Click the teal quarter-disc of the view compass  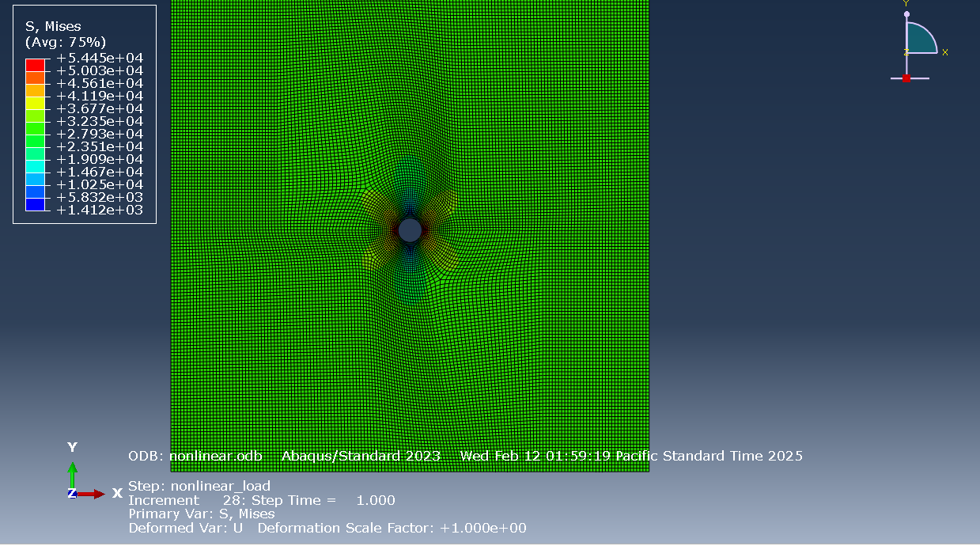click(x=919, y=37)
